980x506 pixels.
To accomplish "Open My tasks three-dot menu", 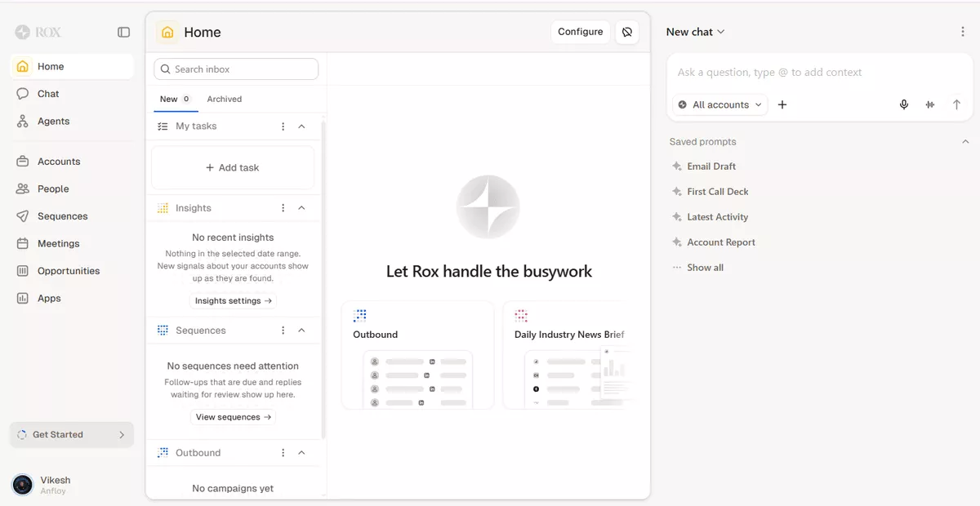I will (x=283, y=126).
